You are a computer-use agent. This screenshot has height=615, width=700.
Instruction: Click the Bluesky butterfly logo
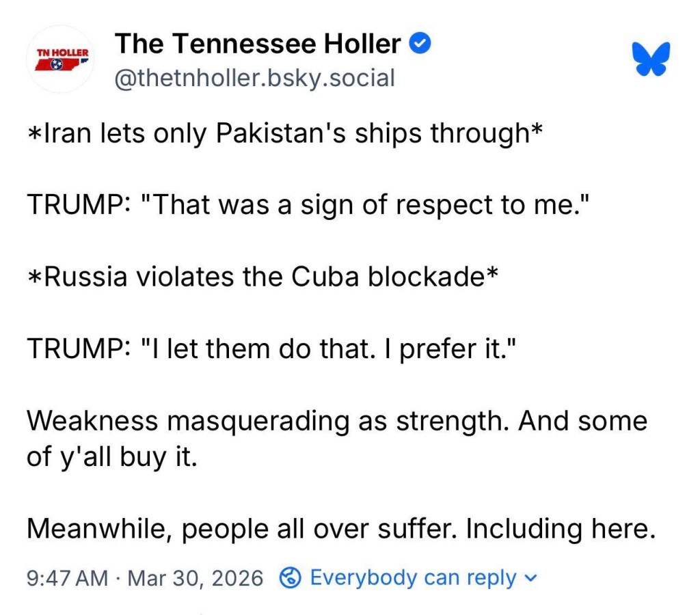pyautogui.click(x=650, y=59)
